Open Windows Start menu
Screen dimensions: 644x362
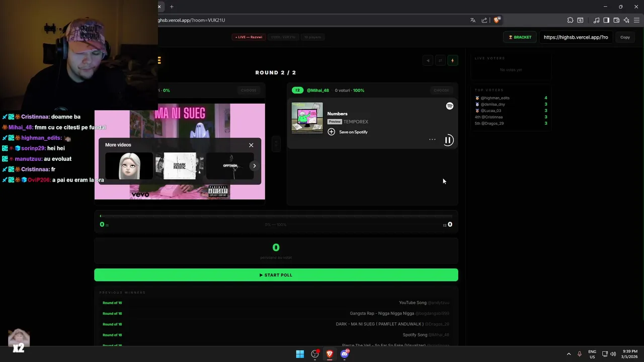point(300,354)
